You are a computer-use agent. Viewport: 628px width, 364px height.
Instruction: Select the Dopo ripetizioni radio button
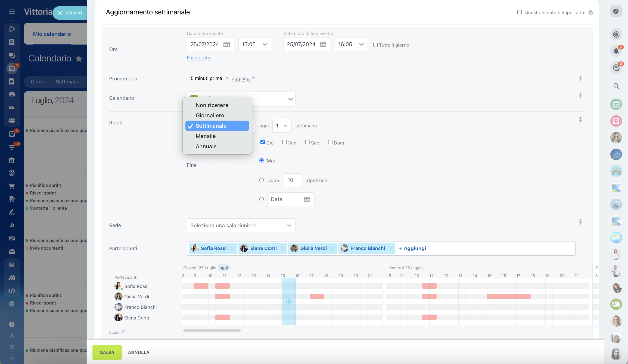pyautogui.click(x=261, y=180)
